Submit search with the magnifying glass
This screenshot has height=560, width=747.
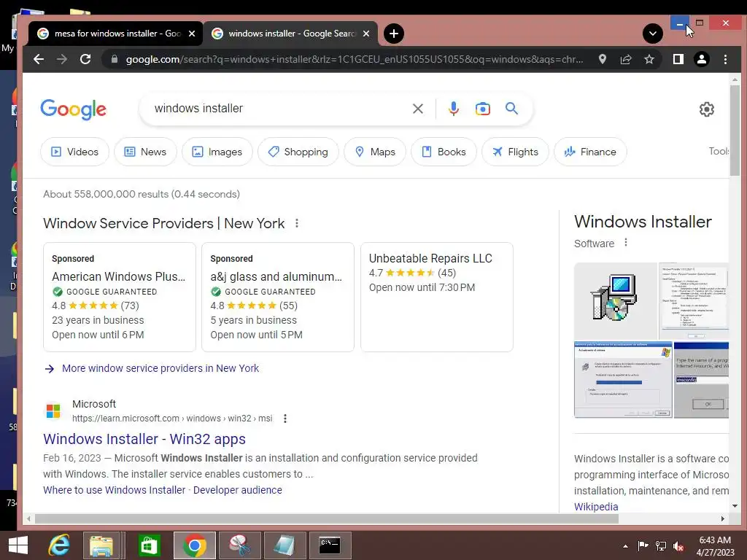click(511, 109)
